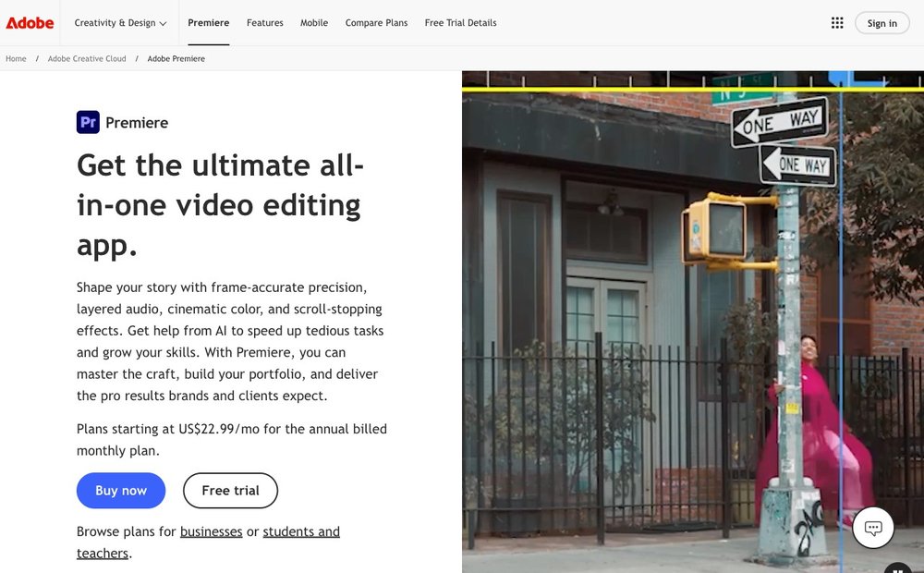Pause the hero video
The height and width of the screenshot is (573, 924).
(898, 568)
